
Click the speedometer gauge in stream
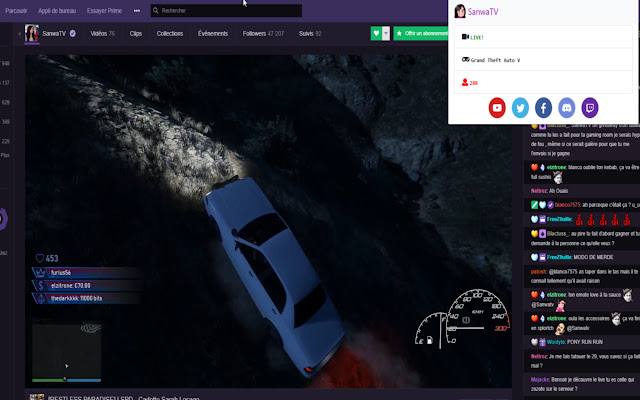(x=478, y=316)
